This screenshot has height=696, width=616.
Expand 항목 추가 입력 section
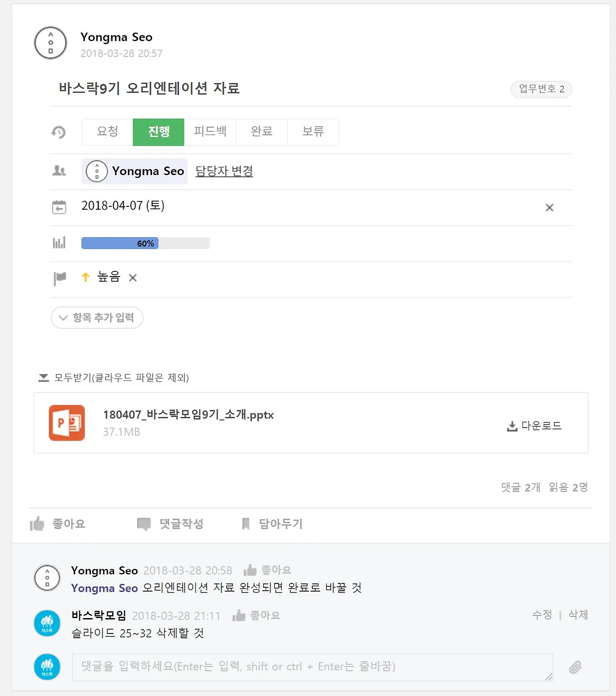pos(97,317)
